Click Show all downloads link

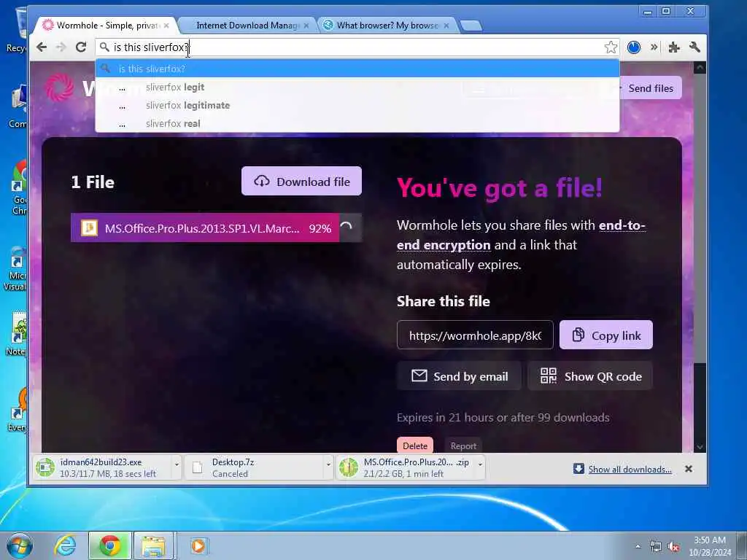pos(630,469)
